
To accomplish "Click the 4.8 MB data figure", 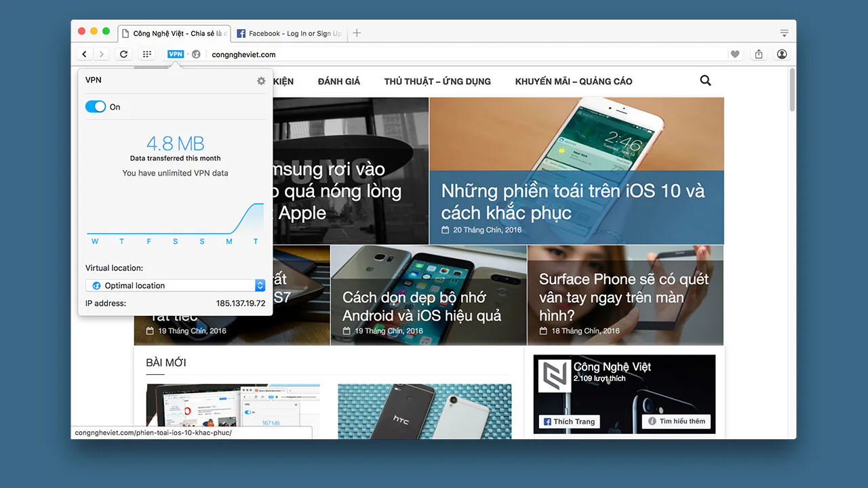I will click(176, 143).
